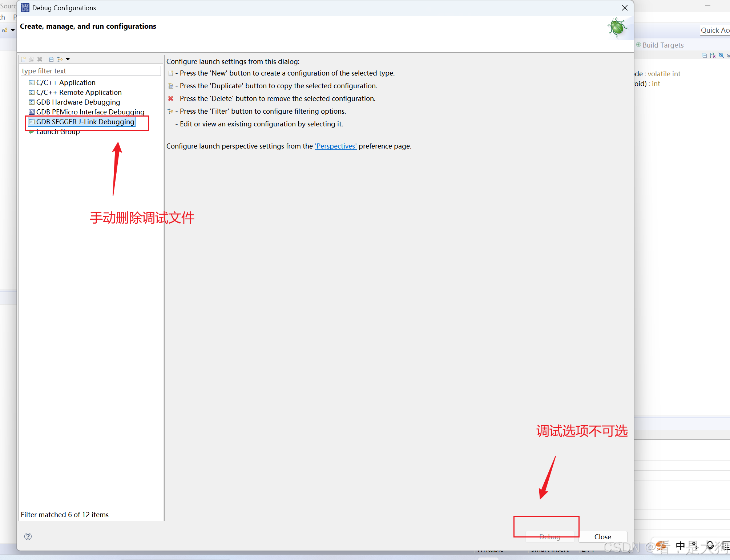This screenshot has width=730, height=560.
Task: Click the Collapse All icon in the dialog toolbar
Action: [51, 59]
